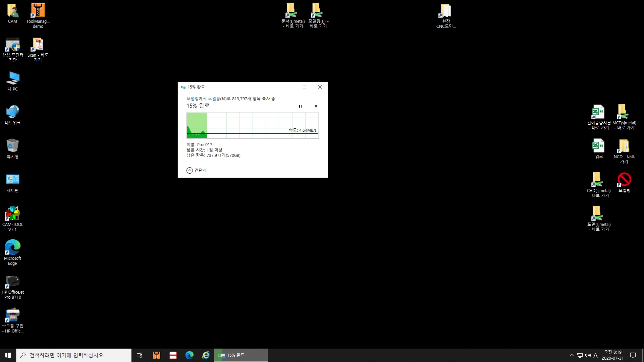This screenshot has width=644, height=362.
Task: Minimize the copy progress dialog
Action: click(x=289, y=87)
